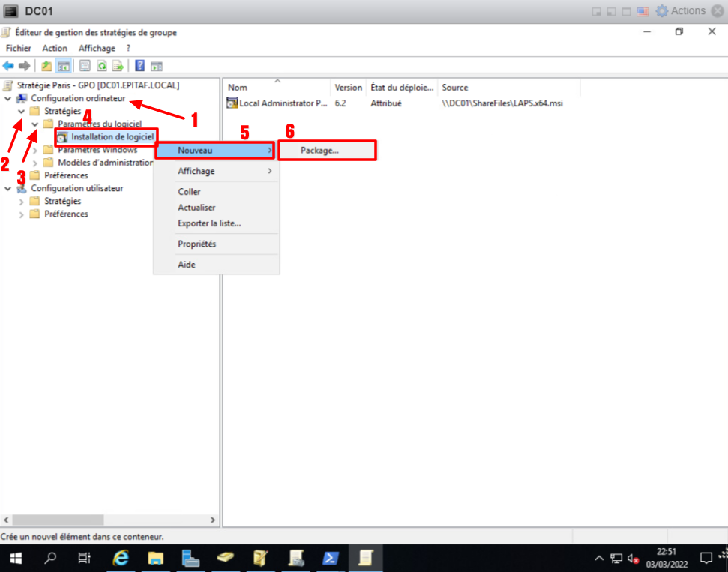Click the Back arrow toolbar icon
The image size is (728, 572).
coord(8,66)
